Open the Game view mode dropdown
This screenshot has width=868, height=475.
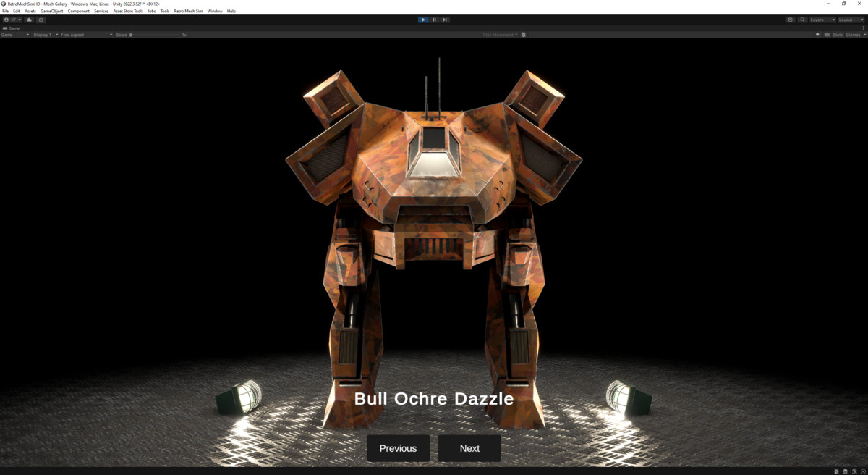(x=15, y=35)
